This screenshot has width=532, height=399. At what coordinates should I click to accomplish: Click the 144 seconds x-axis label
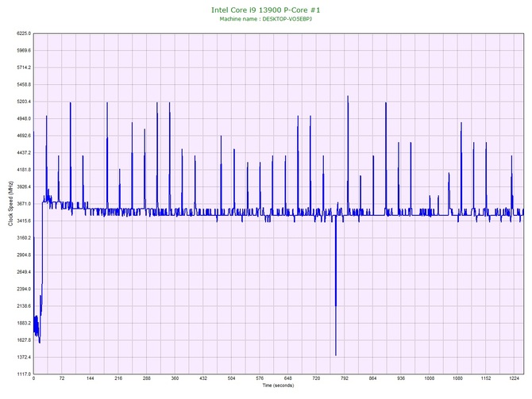pyautogui.click(x=90, y=378)
